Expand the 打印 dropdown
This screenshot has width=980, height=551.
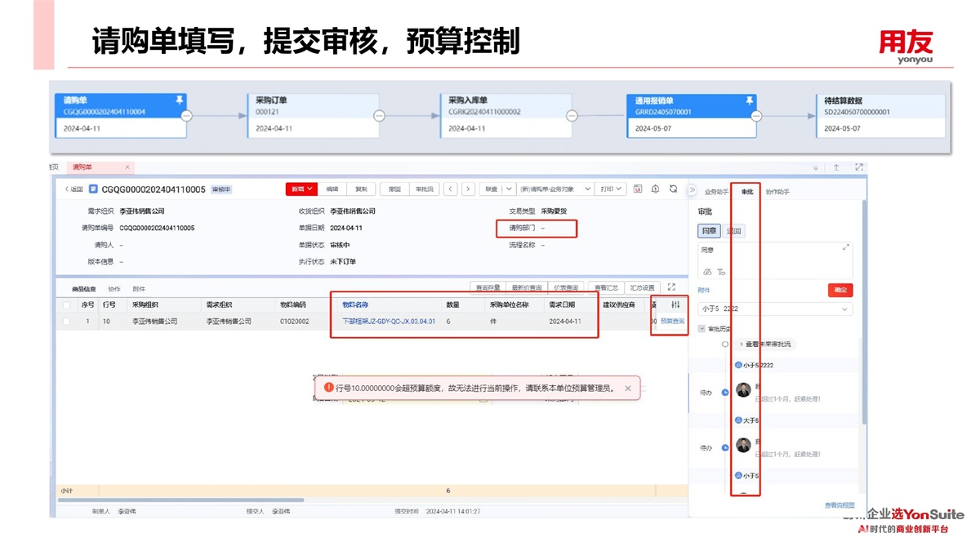click(x=610, y=189)
